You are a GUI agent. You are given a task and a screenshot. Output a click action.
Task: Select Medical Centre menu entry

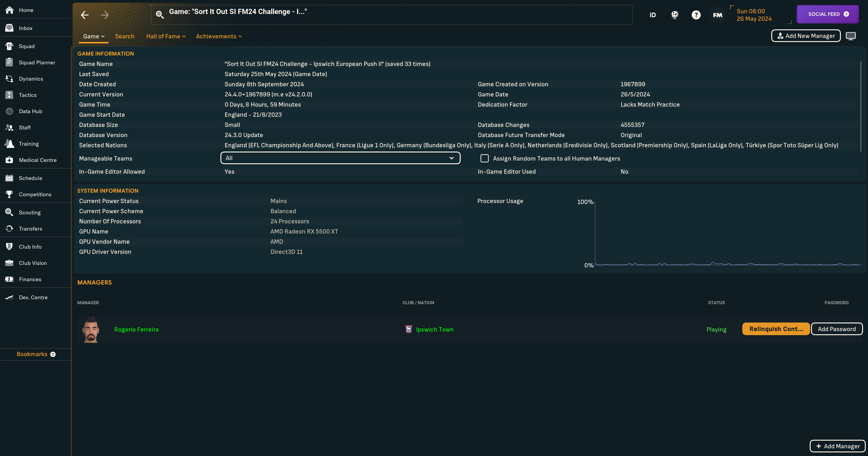tap(38, 160)
